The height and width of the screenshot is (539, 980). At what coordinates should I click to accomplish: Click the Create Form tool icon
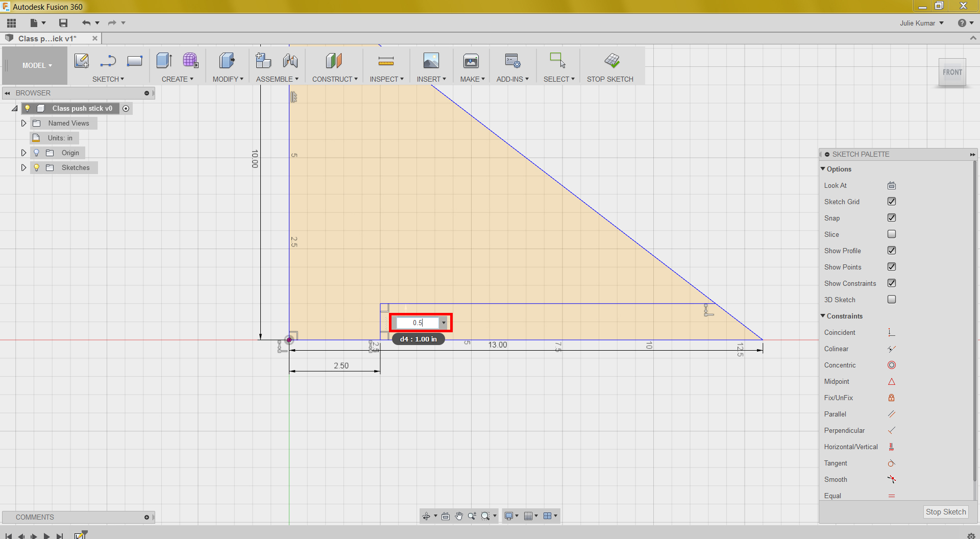pos(190,61)
